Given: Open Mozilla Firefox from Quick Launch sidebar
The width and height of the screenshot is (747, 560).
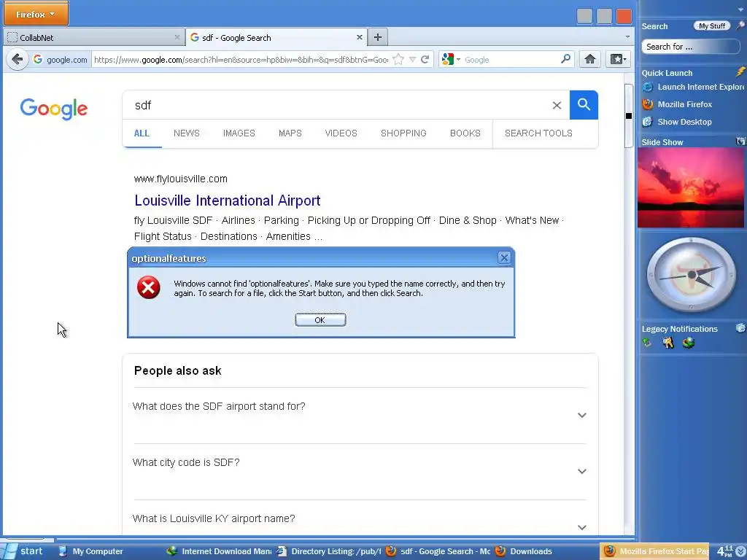Looking at the screenshot, I should pos(677,104).
